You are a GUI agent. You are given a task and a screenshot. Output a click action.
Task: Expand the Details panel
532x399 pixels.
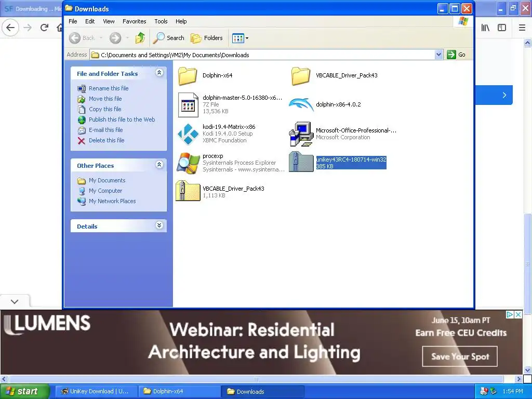tap(159, 225)
